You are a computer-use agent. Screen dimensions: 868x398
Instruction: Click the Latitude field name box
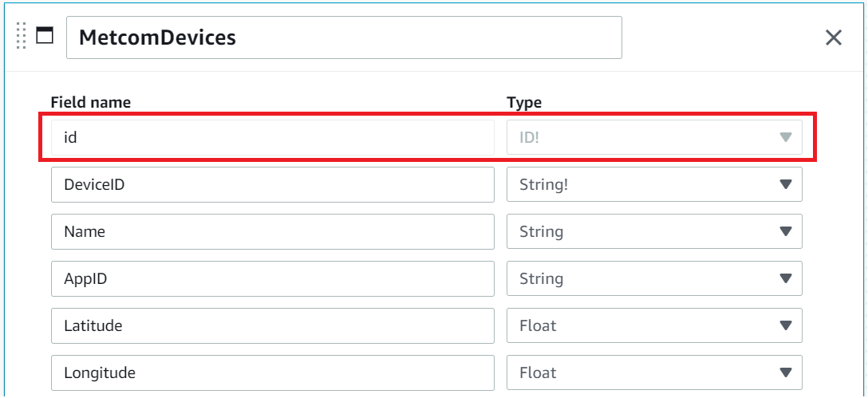pos(272,325)
